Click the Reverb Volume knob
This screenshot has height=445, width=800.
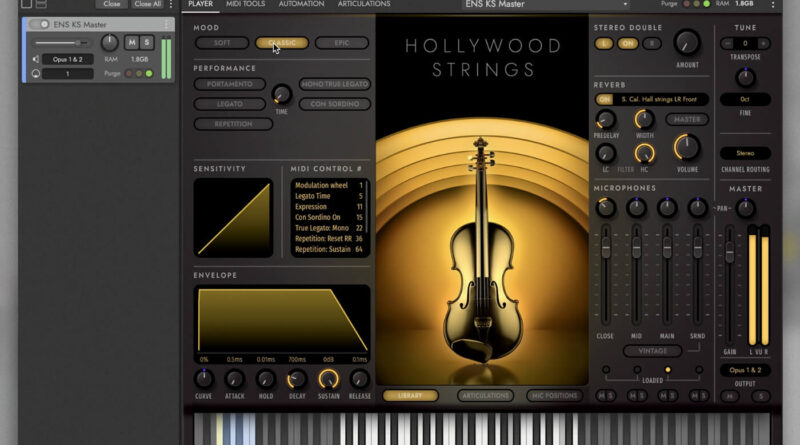687,147
